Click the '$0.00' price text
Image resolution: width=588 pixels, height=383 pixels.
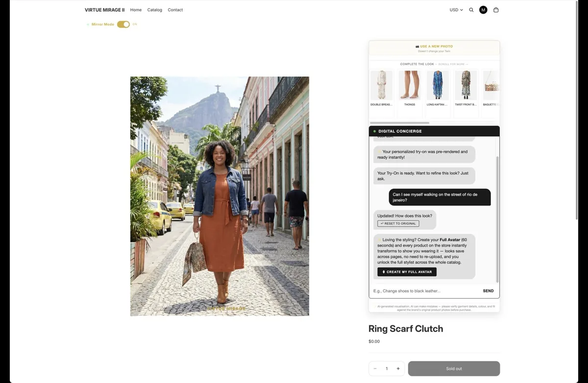(374, 341)
